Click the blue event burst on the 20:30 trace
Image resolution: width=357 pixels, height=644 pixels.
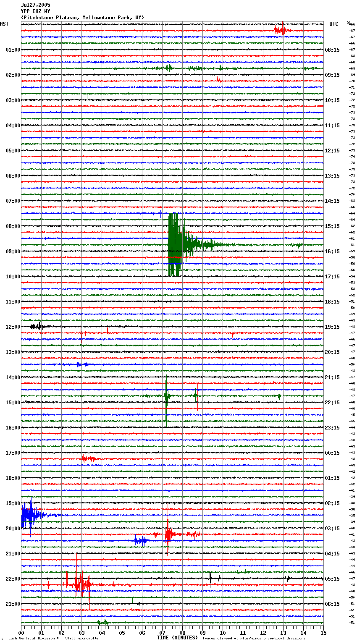point(141,541)
